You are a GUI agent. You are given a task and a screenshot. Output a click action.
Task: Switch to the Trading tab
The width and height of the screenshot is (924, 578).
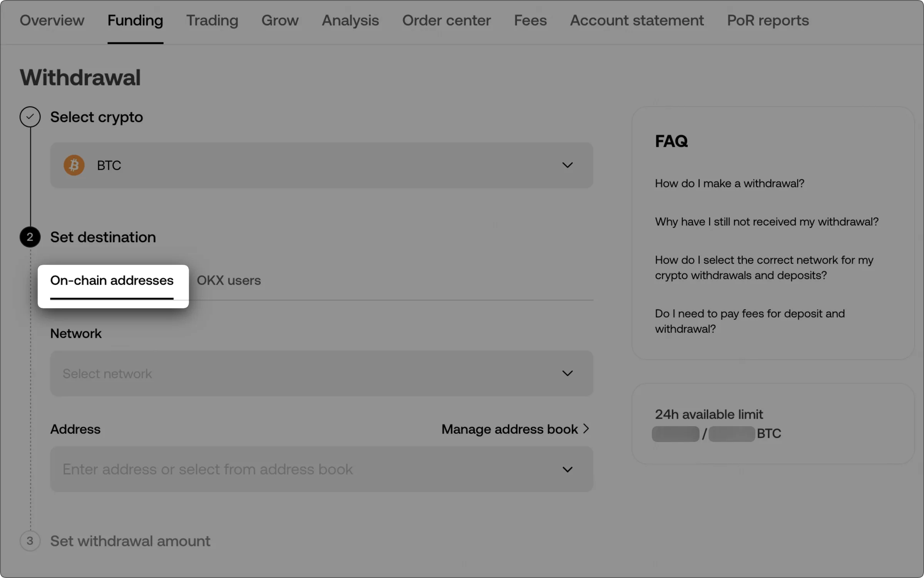coord(212,20)
